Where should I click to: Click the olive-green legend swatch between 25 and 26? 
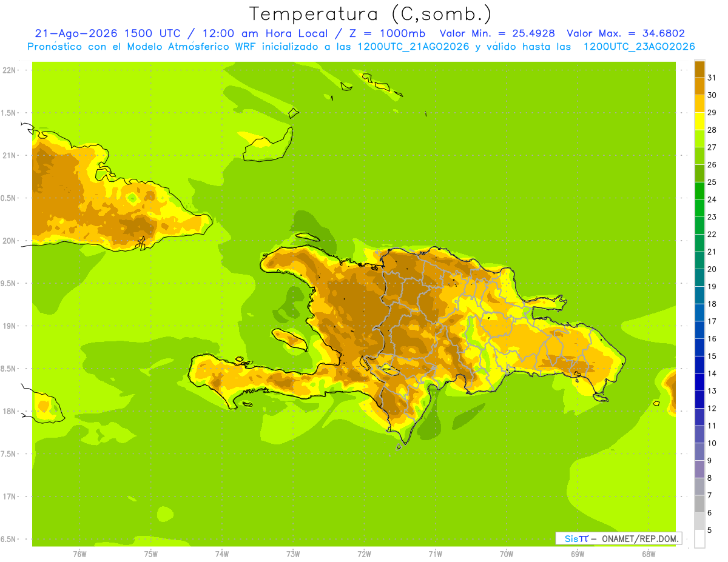pos(699,173)
